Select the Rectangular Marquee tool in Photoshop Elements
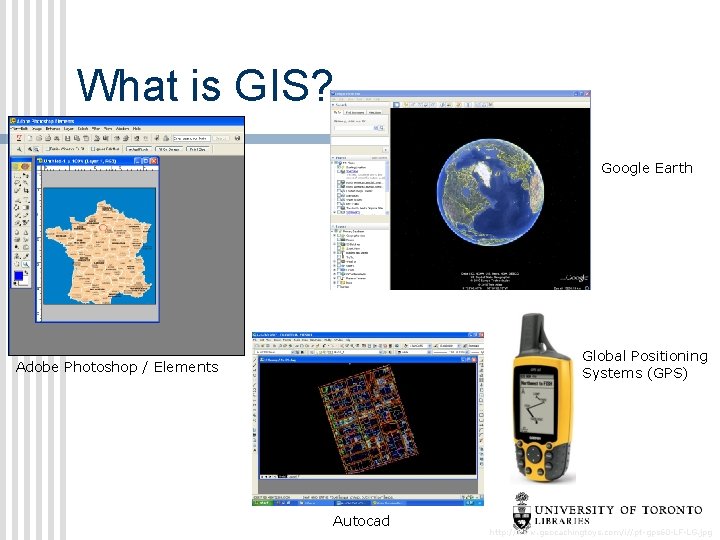 tap(17, 175)
